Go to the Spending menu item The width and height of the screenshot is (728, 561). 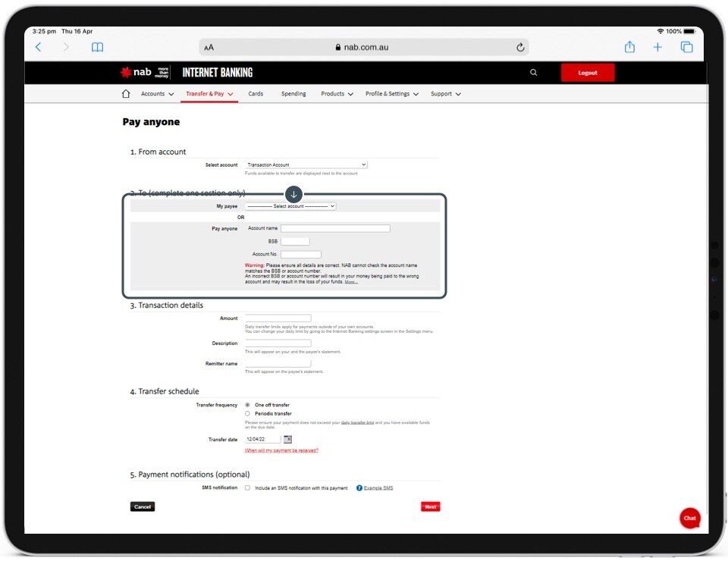(x=293, y=94)
